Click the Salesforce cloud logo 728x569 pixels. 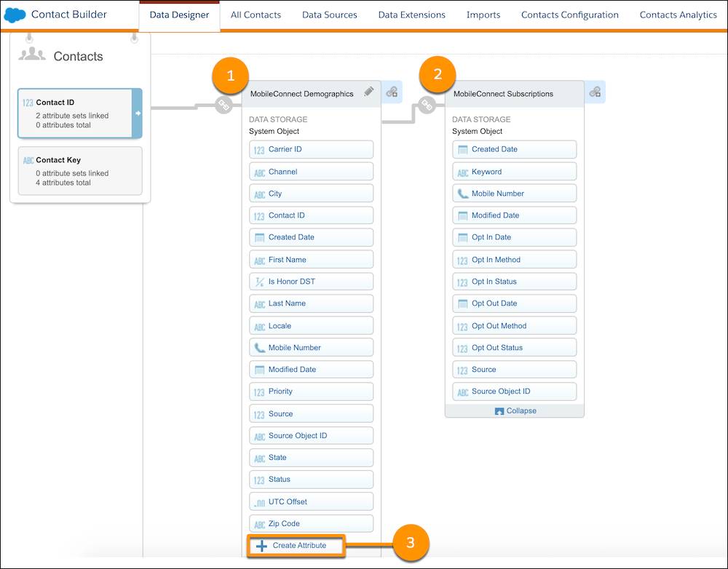coord(15,15)
